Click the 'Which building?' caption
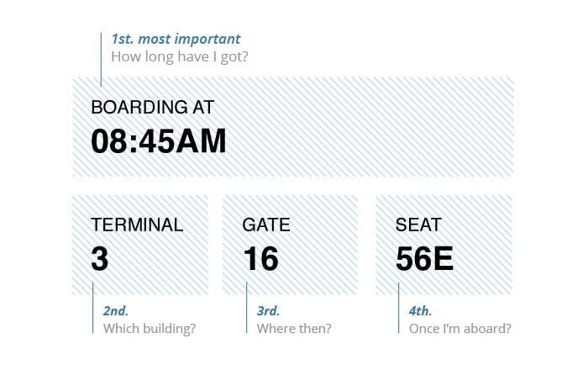The image size is (588, 365). click(x=150, y=329)
